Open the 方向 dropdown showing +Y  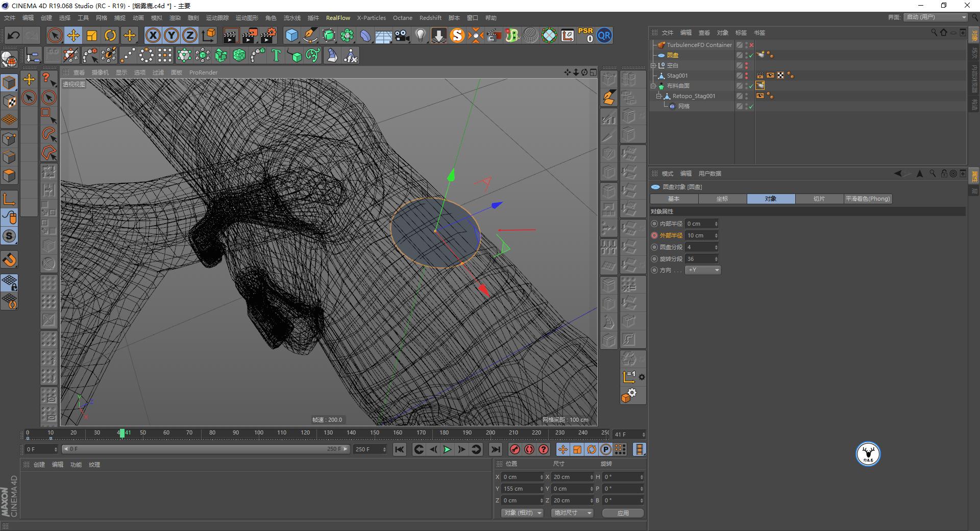click(703, 270)
